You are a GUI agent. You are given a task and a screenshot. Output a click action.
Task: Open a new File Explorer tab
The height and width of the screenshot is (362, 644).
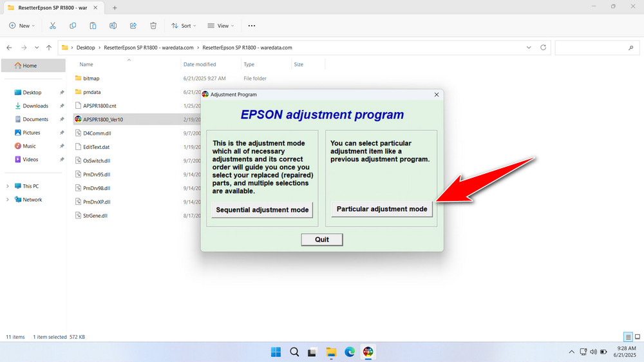coord(115,8)
